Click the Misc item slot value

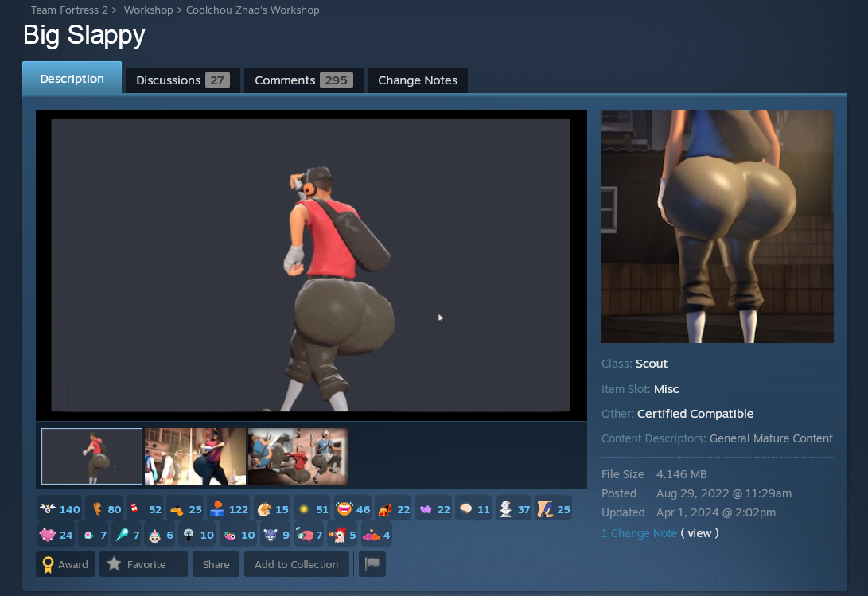pos(667,389)
